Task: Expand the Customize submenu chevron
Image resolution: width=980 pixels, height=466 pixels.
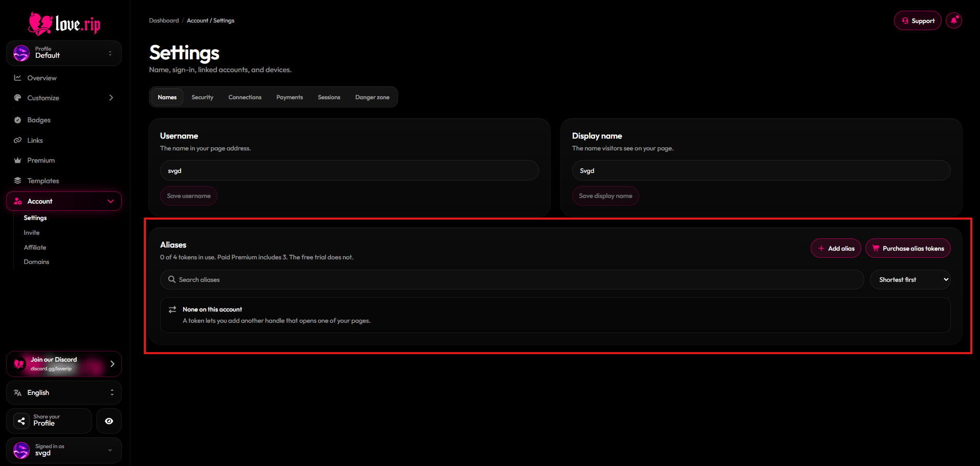Action: click(111, 98)
